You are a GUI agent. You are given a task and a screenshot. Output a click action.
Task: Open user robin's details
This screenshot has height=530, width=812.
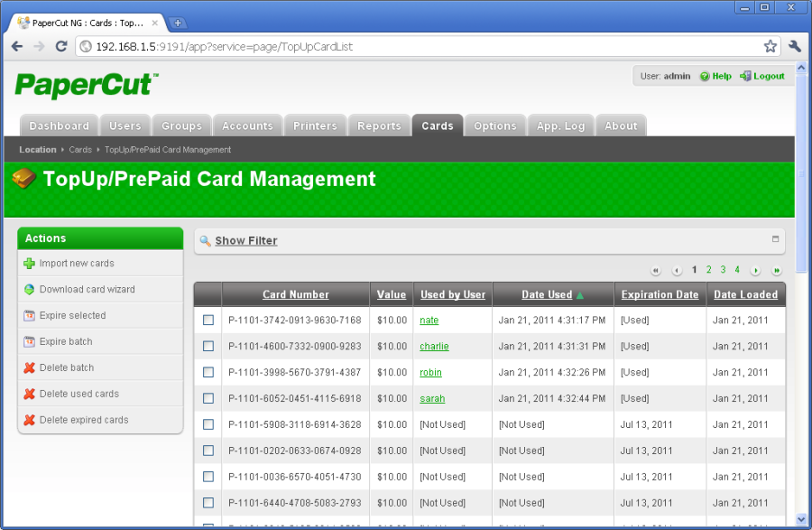430,372
